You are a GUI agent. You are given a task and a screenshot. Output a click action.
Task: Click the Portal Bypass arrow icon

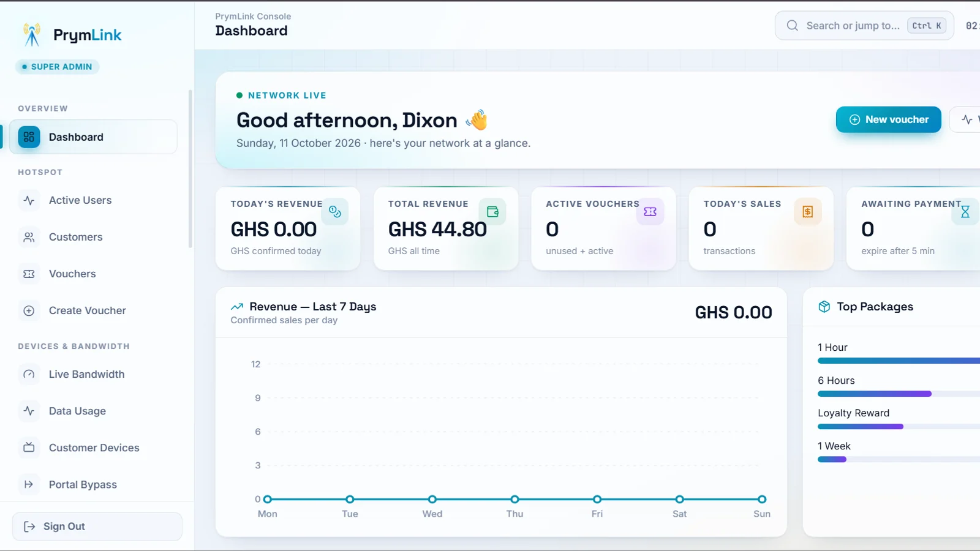click(x=29, y=484)
